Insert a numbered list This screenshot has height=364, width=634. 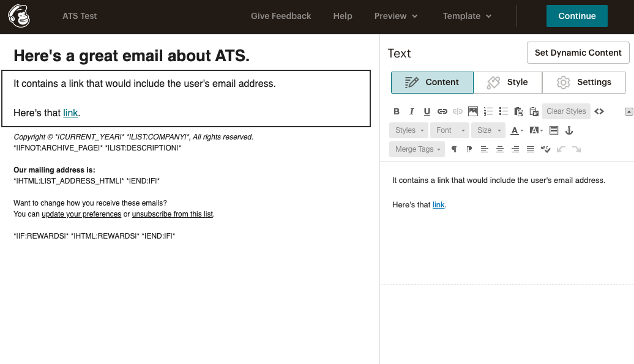point(488,111)
